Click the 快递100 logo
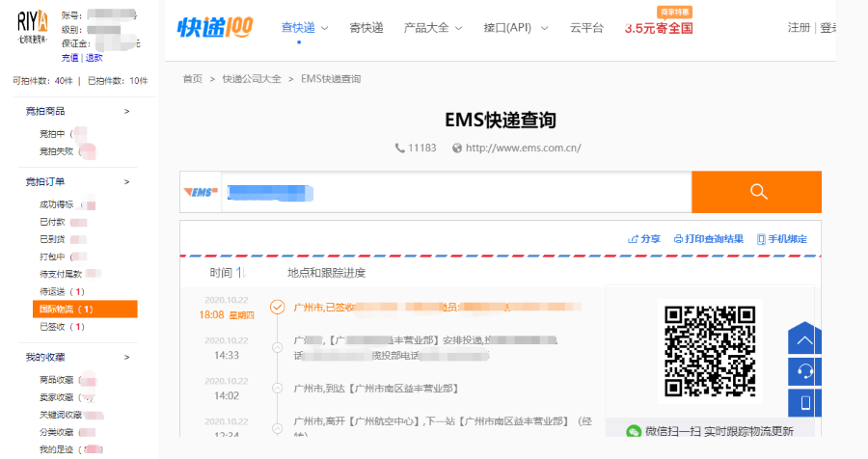 (x=215, y=27)
